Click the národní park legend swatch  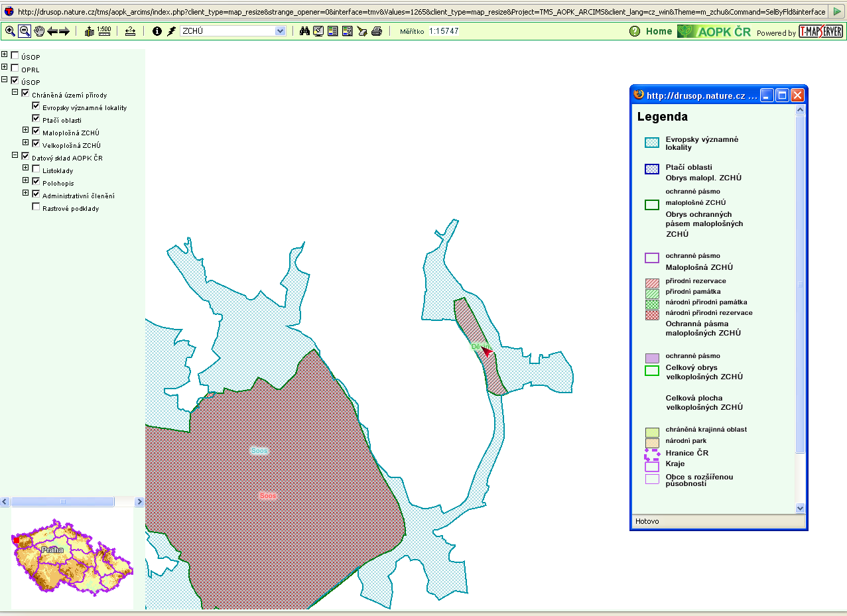652,442
